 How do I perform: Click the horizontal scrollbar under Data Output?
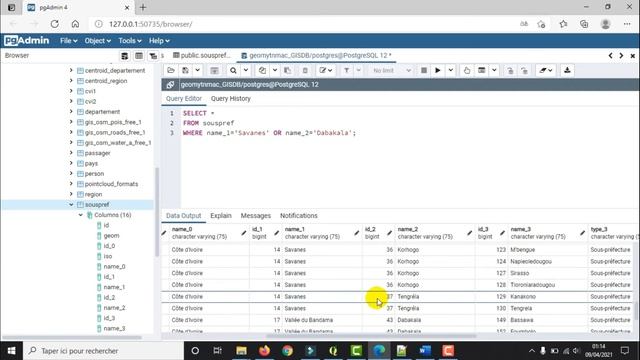(x=371, y=336)
